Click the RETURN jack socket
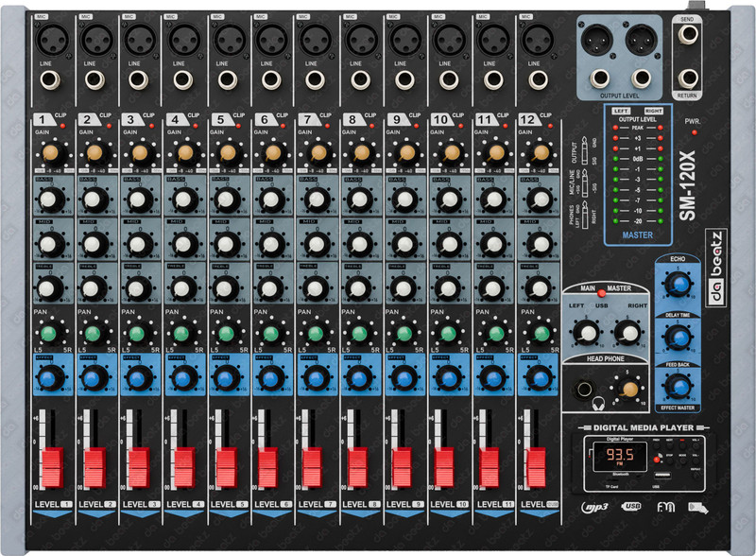This screenshot has height=556, width=756. pyautogui.click(x=688, y=78)
